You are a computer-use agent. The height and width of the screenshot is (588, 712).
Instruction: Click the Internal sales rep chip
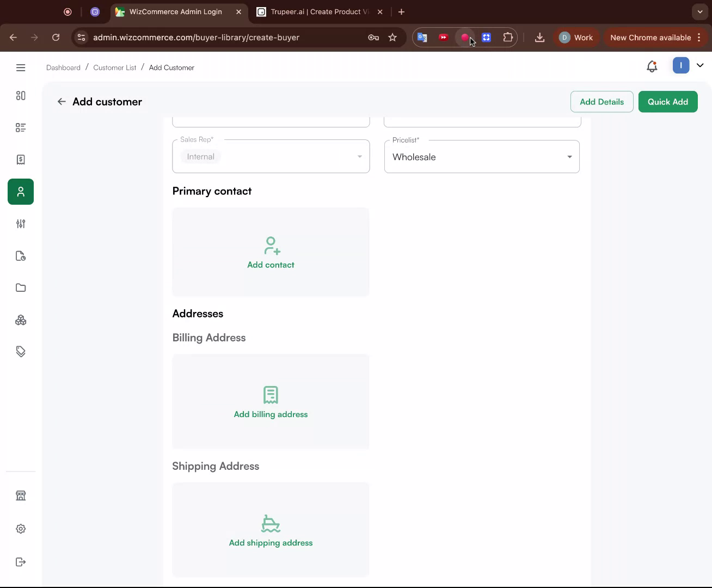click(201, 157)
